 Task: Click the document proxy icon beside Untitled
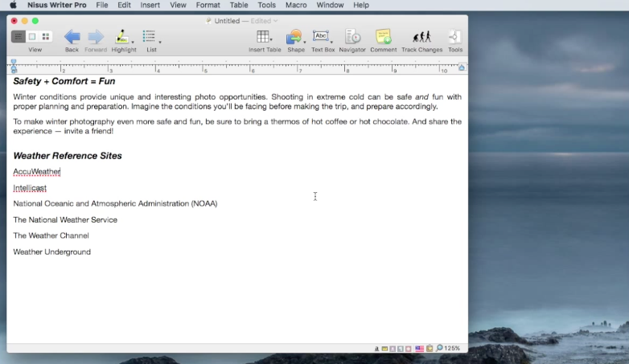208,21
